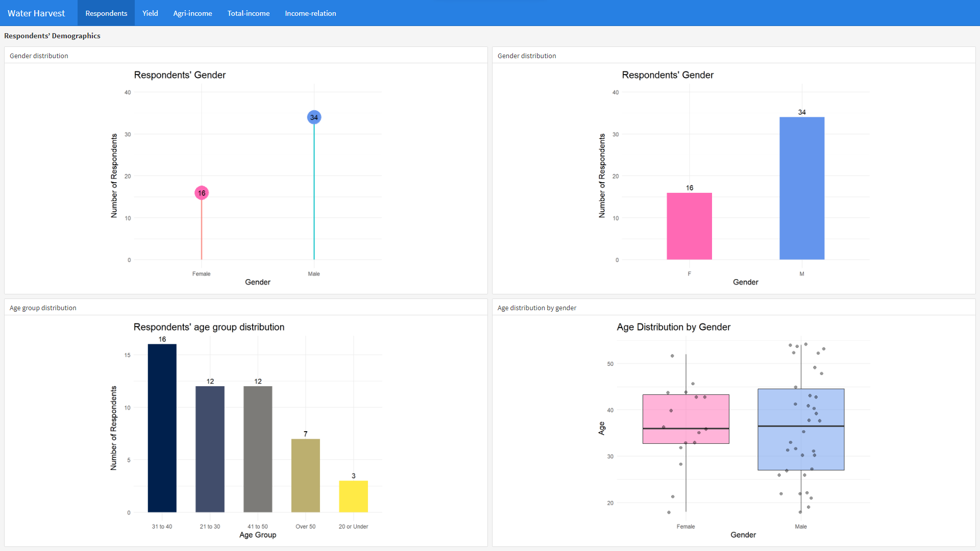Click the Over 50 age bar
Screen dimensions: 980x551
[305, 475]
